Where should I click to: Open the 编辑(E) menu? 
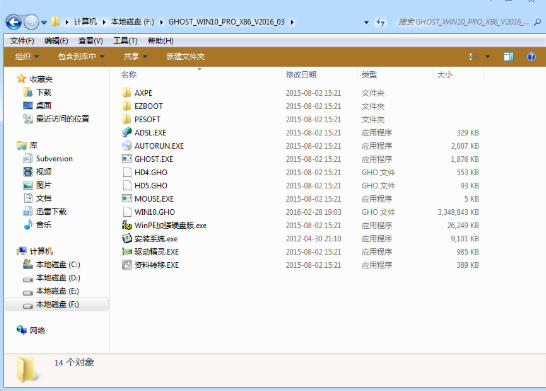tap(56, 41)
